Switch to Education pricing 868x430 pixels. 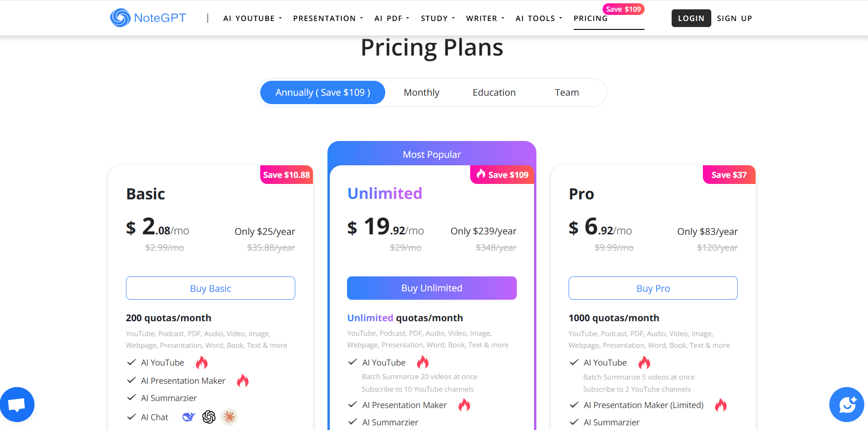(494, 92)
